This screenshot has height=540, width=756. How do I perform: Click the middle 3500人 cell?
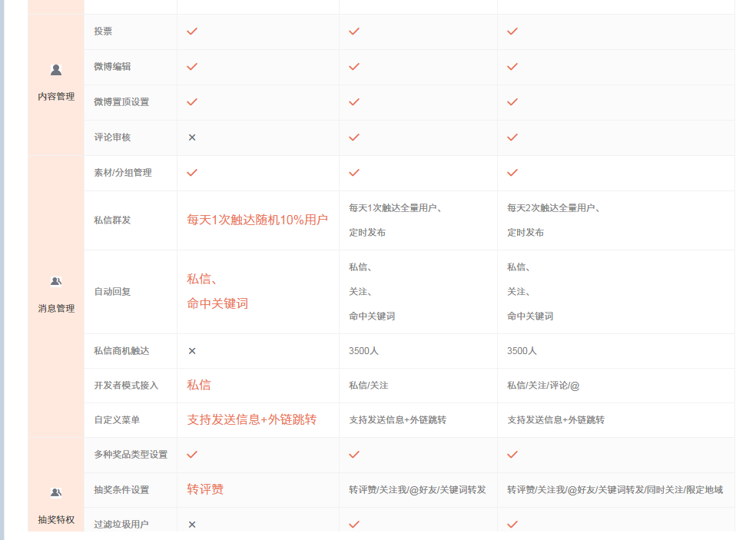363,351
